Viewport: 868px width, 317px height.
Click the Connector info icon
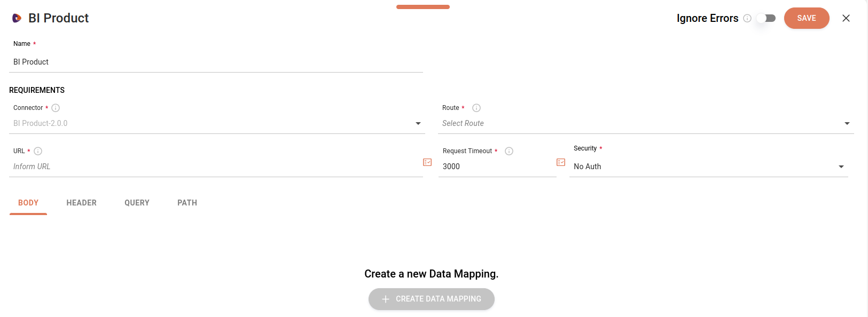(x=56, y=108)
